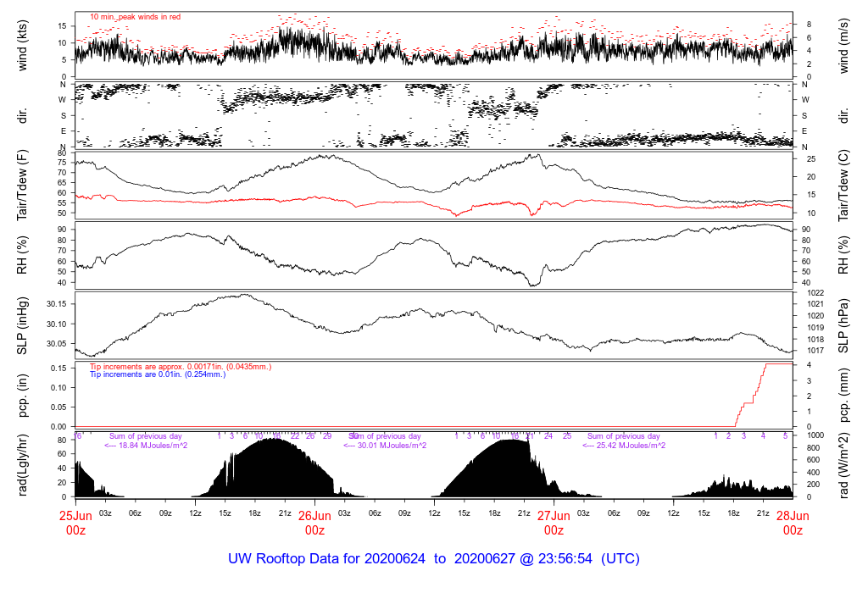Click the 'rad(Lgly/hr)' axis label

pos(23,465)
